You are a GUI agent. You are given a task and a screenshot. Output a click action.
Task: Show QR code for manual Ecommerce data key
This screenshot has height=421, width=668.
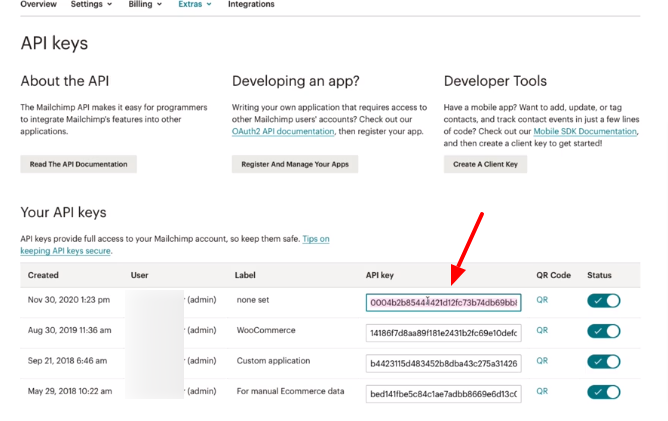point(542,391)
